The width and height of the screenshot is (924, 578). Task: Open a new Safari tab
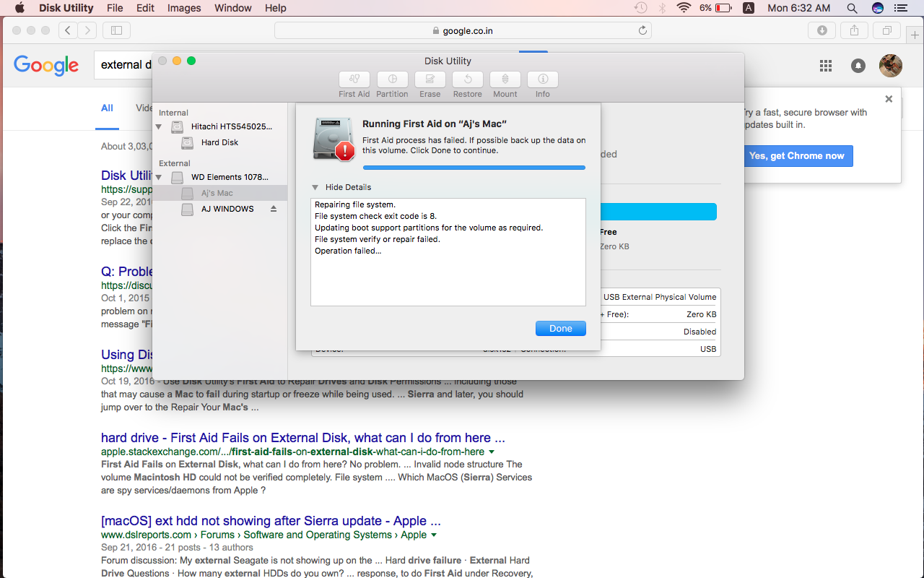click(x=915, y=35)
